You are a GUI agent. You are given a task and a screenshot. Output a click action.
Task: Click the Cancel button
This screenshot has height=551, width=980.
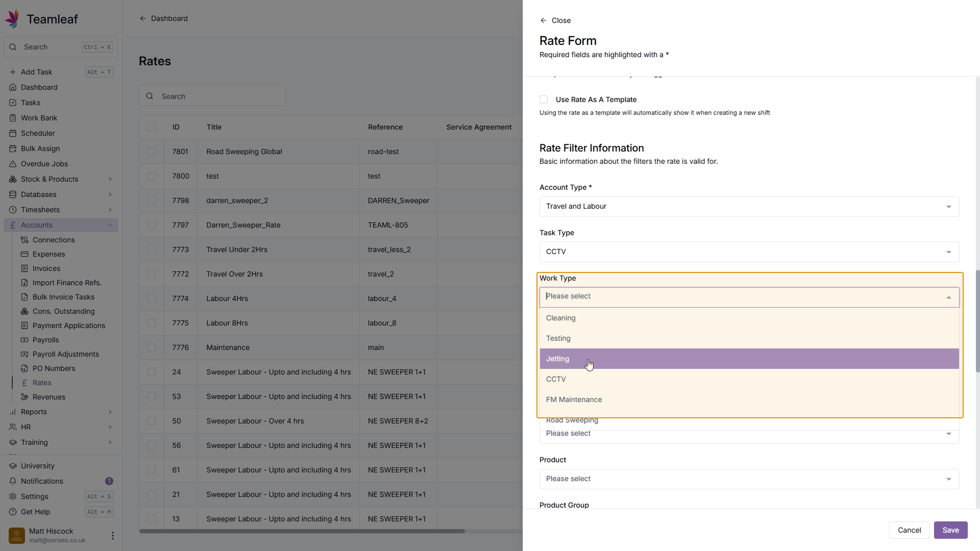pyautogui.click(x=909, y=530)
